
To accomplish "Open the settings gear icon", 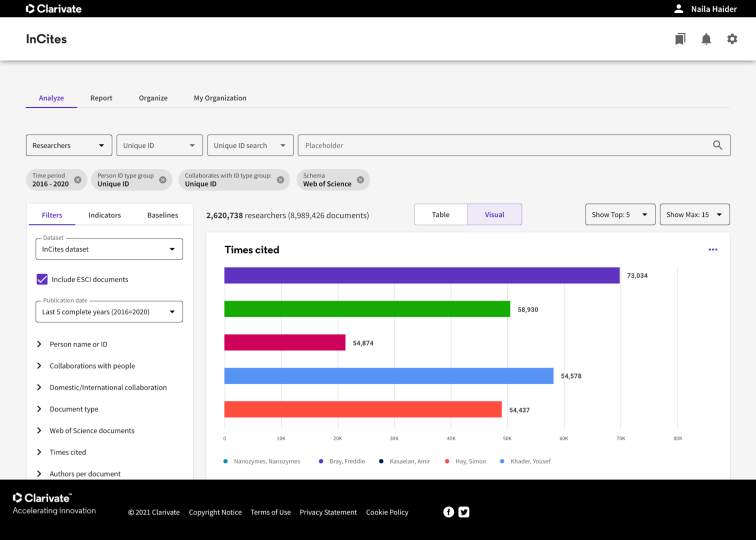I will pos(732,39).
